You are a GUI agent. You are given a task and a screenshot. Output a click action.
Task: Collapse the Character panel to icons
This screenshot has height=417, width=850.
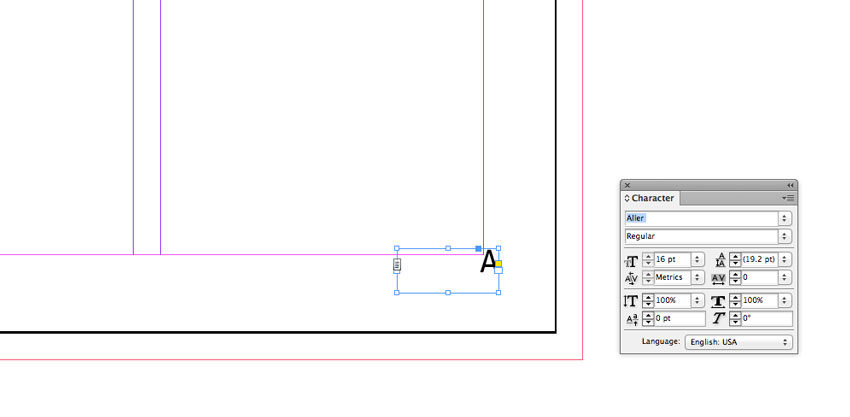coord(790,185)
